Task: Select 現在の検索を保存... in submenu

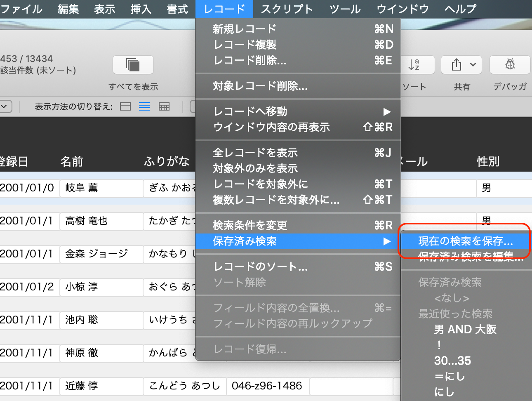Action: coord(466,241)
